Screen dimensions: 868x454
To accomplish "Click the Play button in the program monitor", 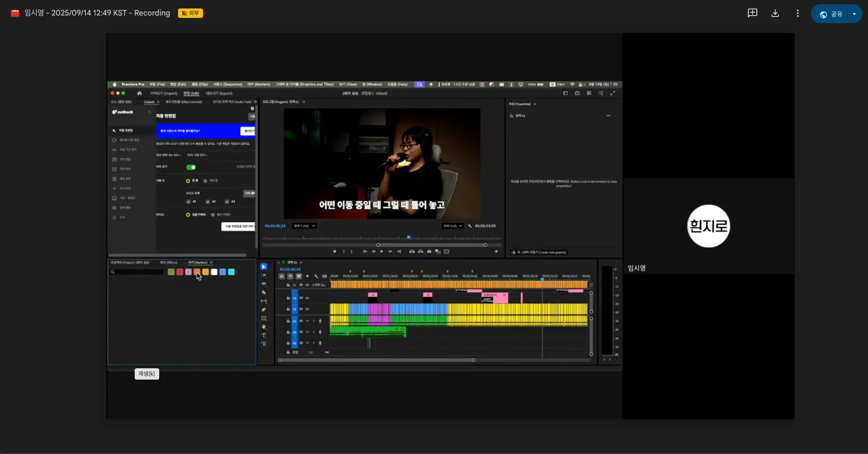I will click(x=382, y=251).
